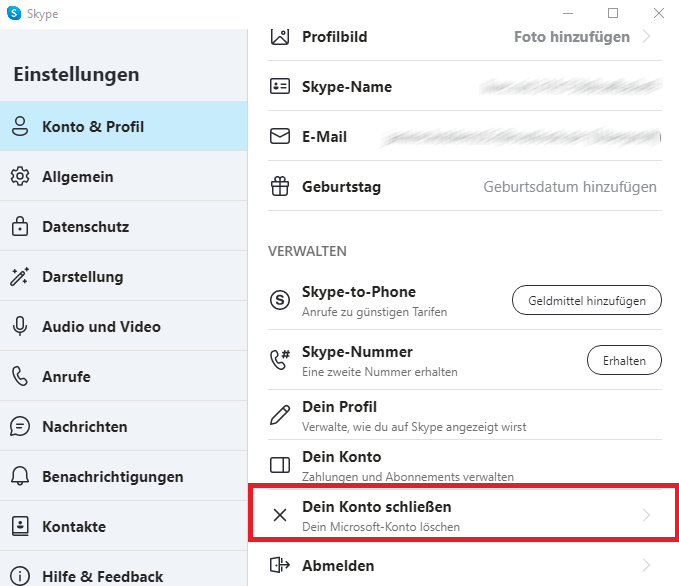This screenshot has width=679, height=586.
Task: Click the Skype logo icon in title bar
Action: point(14,13)
